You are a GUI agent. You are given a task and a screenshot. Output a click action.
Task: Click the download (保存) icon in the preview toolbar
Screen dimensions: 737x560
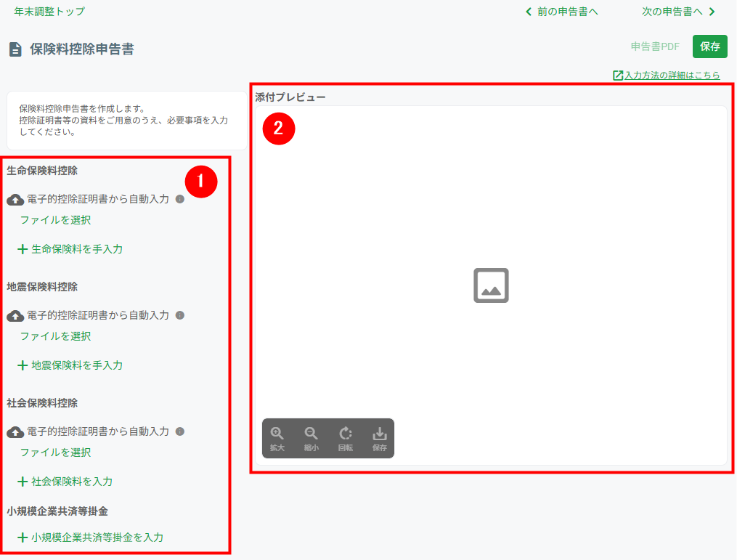pyautogui.click(x=379, y=433)
